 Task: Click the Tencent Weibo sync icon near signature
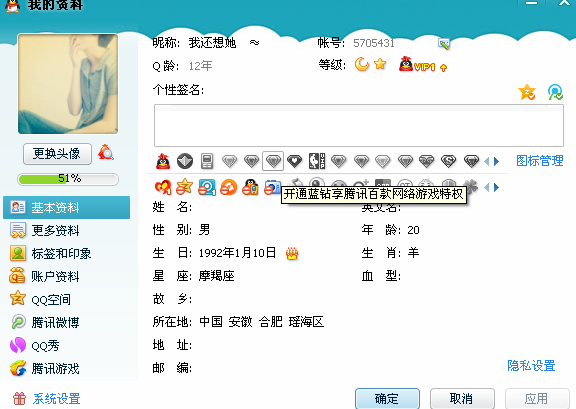pyautogui.click(x=555, y=92)
